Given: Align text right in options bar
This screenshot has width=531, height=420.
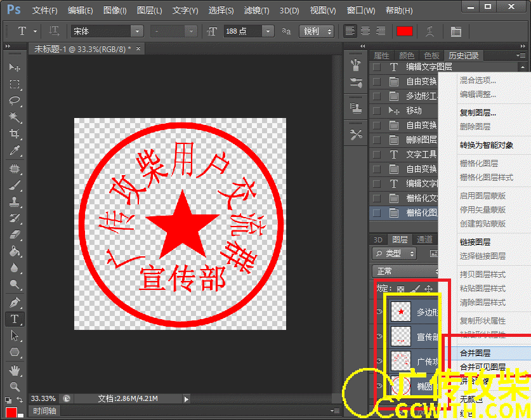Looking at the screenshot, I should (381, 31).
